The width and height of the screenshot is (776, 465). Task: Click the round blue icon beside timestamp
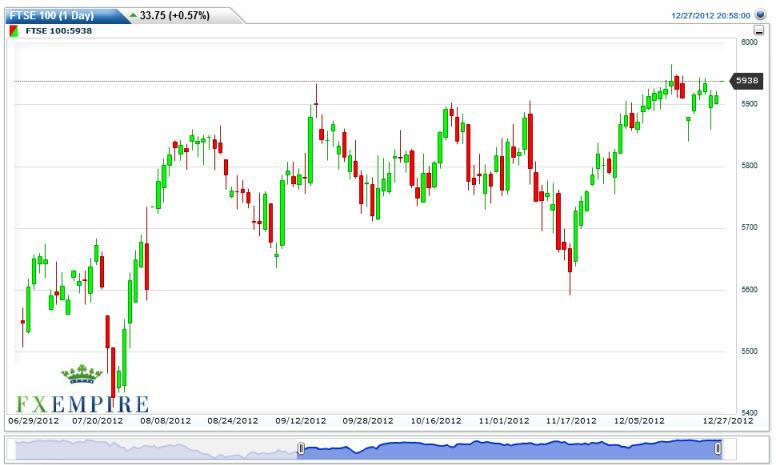click(761, 16)
